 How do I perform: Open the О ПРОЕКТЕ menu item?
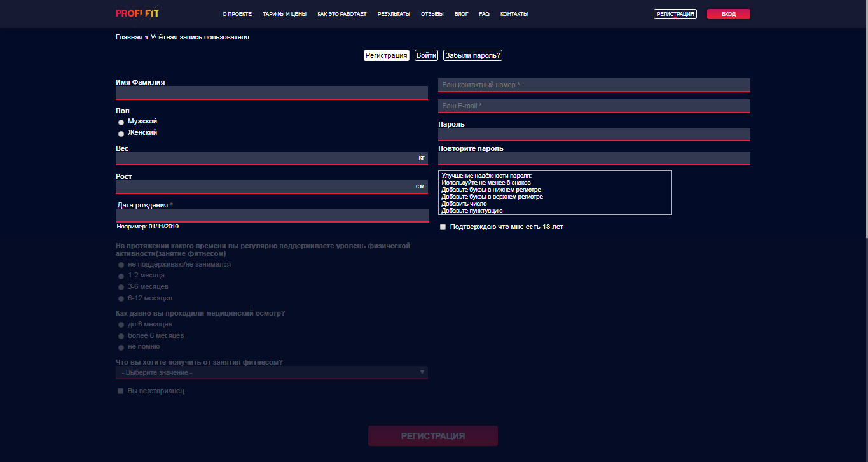(x=237, y=14)
